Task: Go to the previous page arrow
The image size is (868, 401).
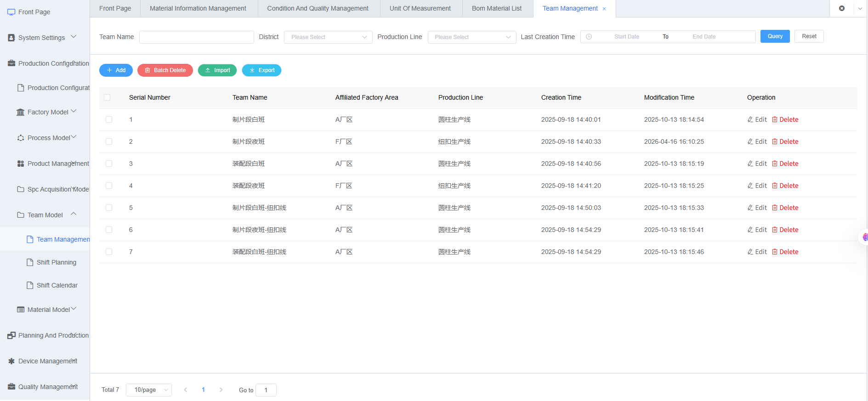Action: 186,390
